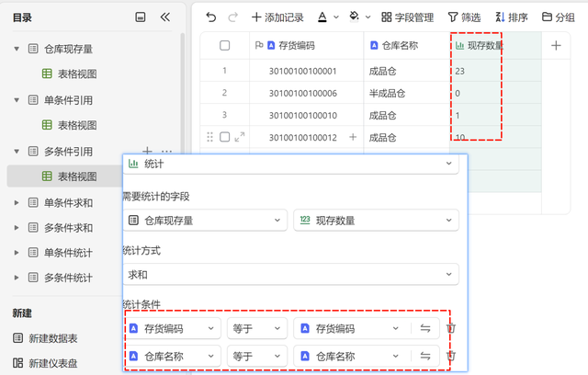This screenshot has width=588, height=375.
Task: Click the 排序 sort button
Action: point(512,17)
